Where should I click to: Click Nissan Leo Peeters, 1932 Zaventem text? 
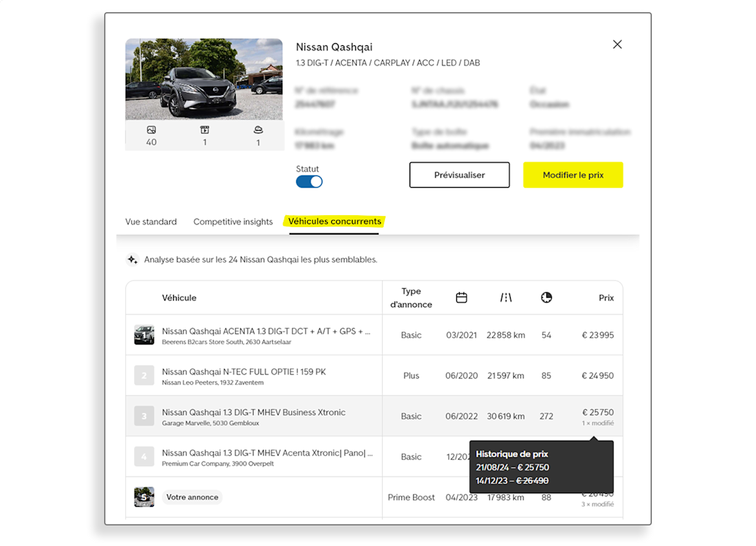coord(212,382)
